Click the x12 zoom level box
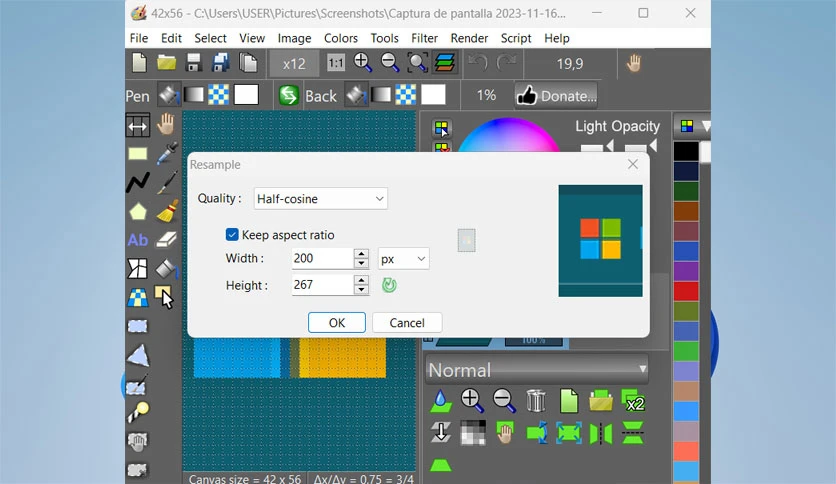Screen dimensions: 836x484 (294, 63)
